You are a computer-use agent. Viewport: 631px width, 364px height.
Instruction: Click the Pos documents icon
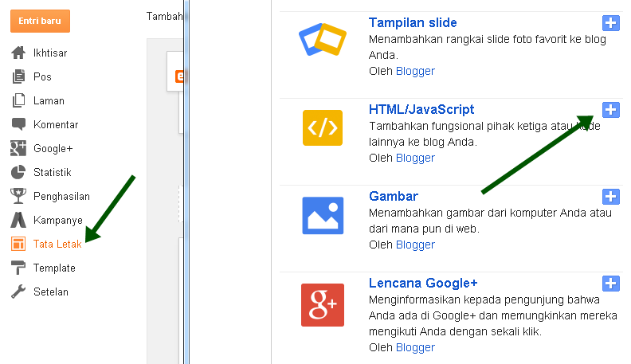[x=18, y=77]
